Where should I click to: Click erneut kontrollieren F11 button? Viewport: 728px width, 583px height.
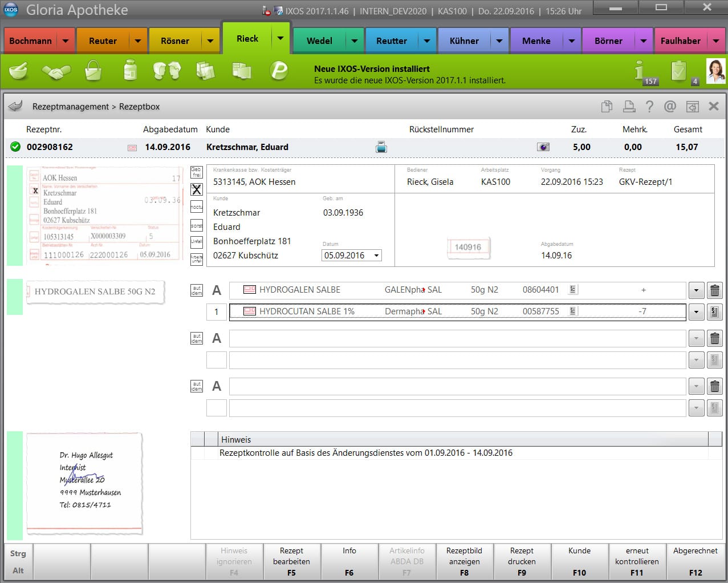pyautogui.click(x=637, y=561)
